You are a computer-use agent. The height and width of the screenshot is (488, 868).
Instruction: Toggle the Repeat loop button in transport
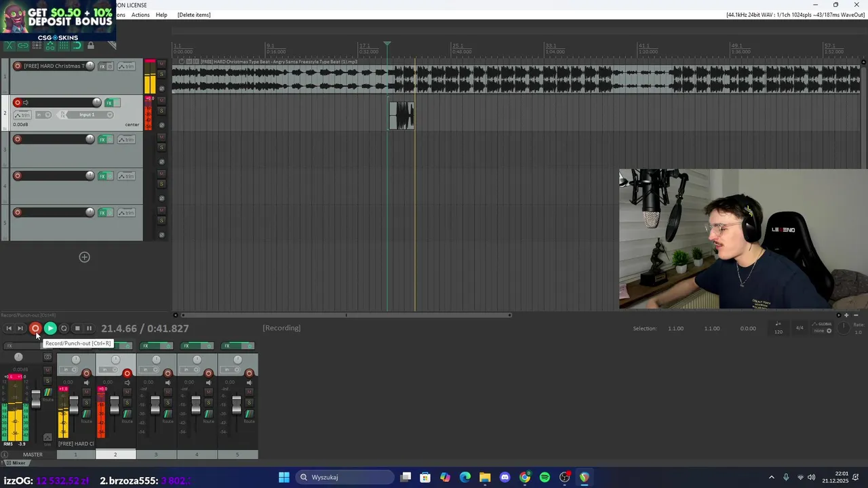click(64, 328)
